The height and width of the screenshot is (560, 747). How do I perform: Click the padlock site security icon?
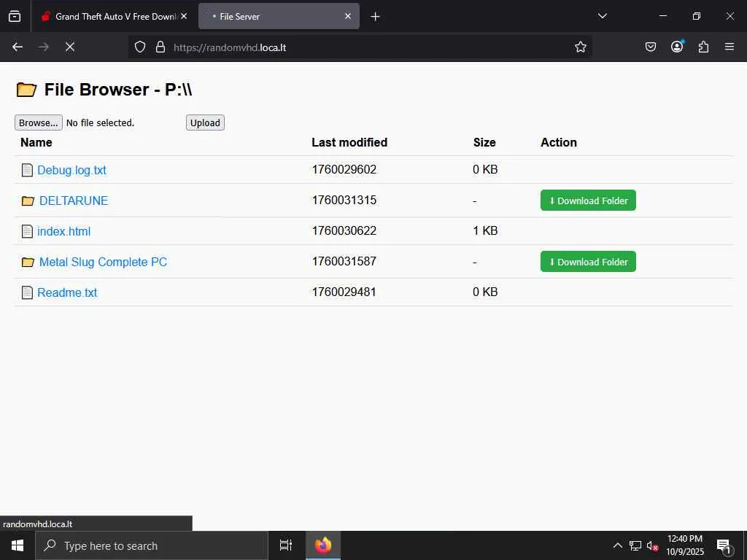[160, 47]
